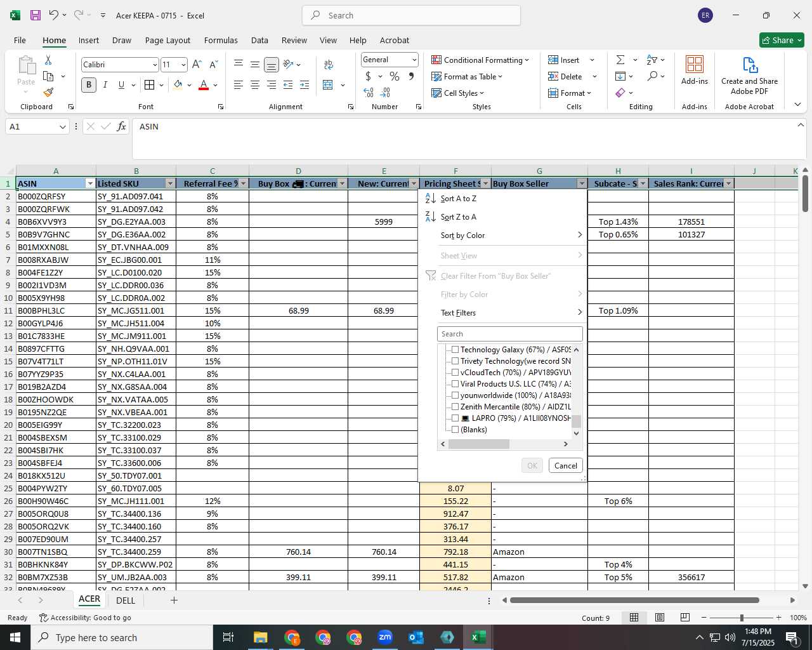The height and width of the screenshot is (650, 812).
Task: Click Find & Select magnifier icon
Action: point(652,76)
